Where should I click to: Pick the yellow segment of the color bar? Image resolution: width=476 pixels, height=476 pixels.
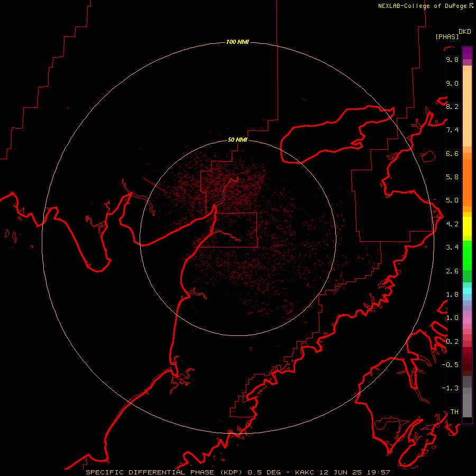(x=467, y=226)
